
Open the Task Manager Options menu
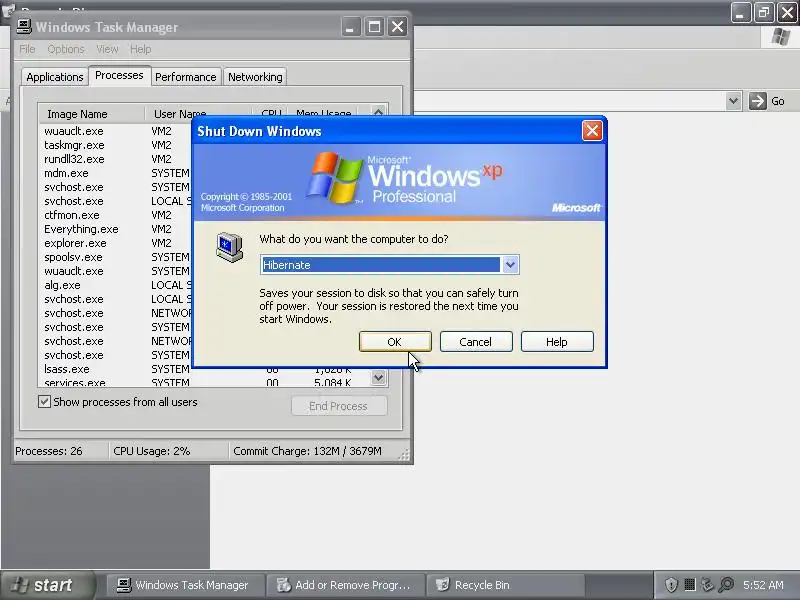point(66,49)
